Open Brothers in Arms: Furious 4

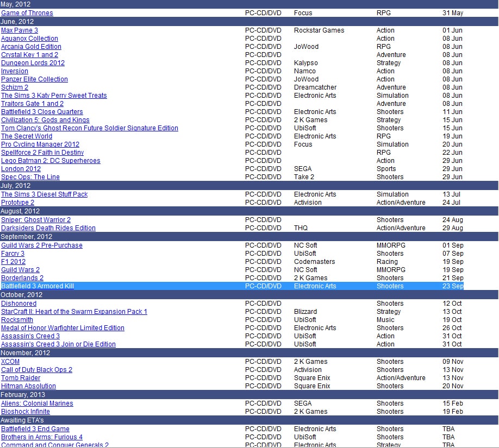(x=42, y=437)
